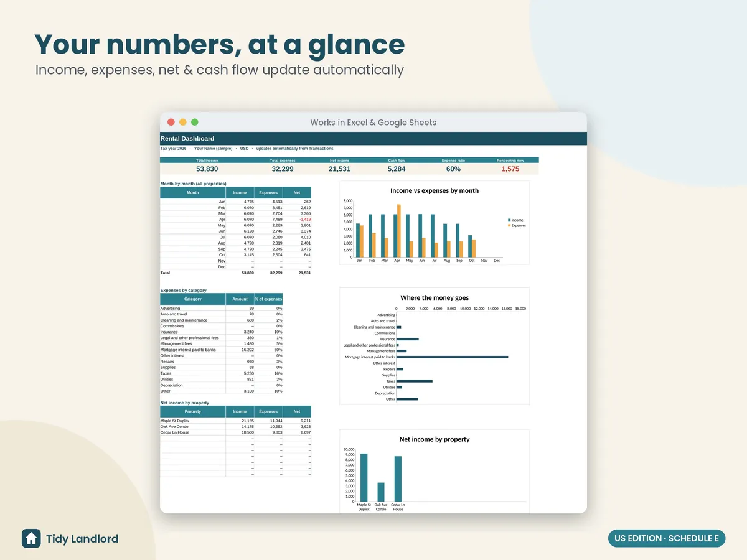
Task: Click the Where the money goes chart title
Action: pos(435,298)
